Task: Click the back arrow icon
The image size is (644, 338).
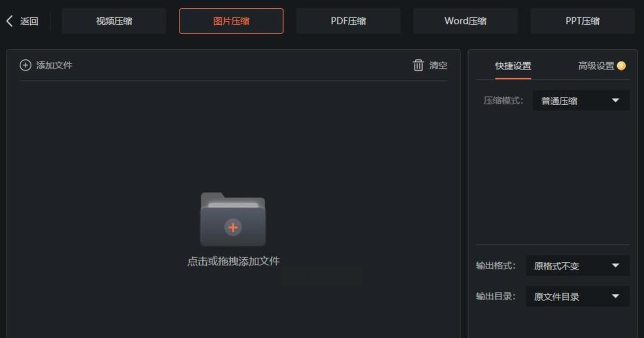Action: [9, 21]
